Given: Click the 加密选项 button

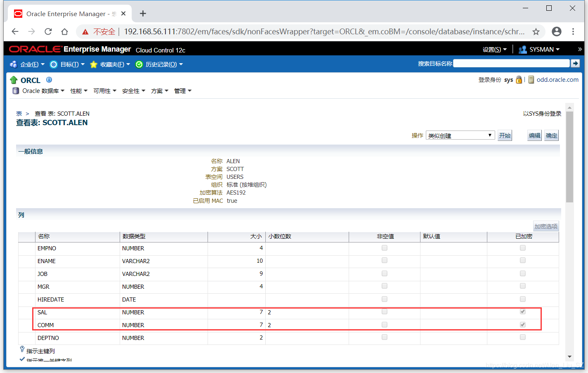Looking at the screenshot, I should coord(546,226).
